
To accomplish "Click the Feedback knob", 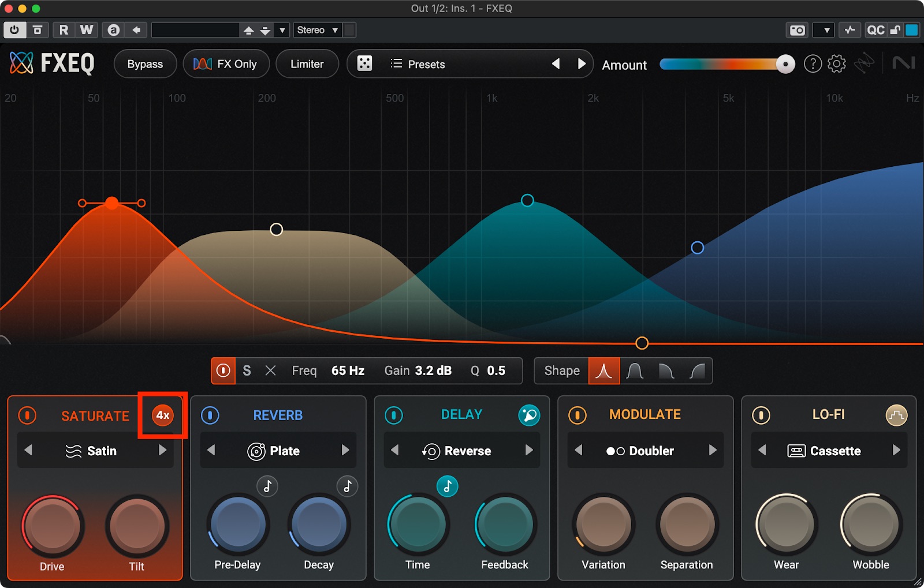I will click(x=505, y=525).
